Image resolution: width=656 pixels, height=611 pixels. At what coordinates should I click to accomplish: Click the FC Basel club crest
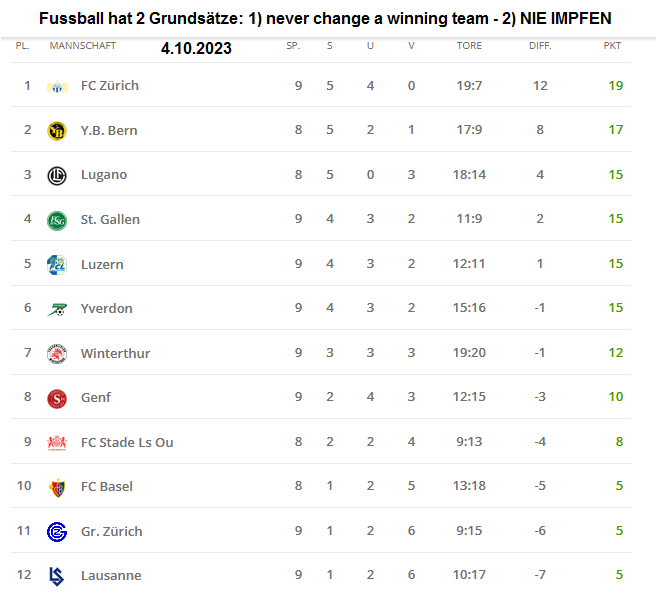click(56, 487)
